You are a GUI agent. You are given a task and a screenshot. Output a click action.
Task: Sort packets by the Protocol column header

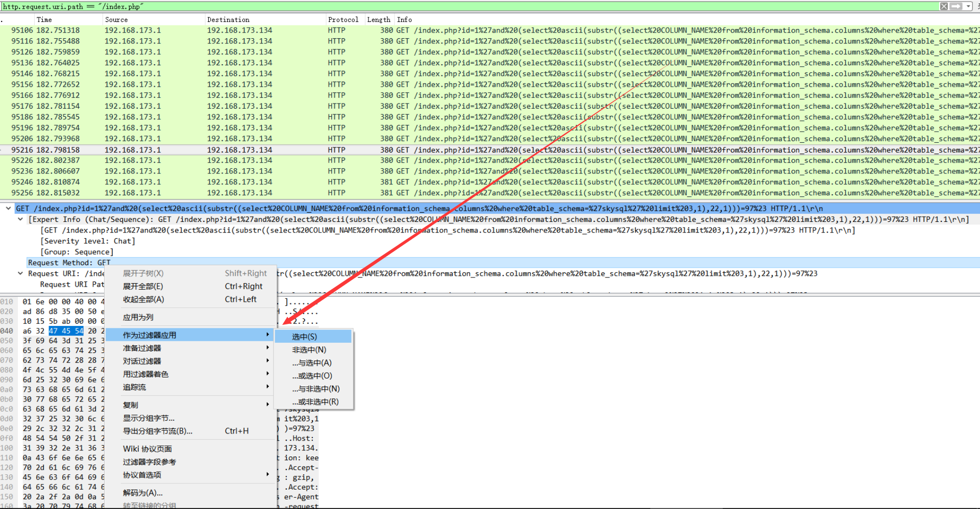(343, 19)
